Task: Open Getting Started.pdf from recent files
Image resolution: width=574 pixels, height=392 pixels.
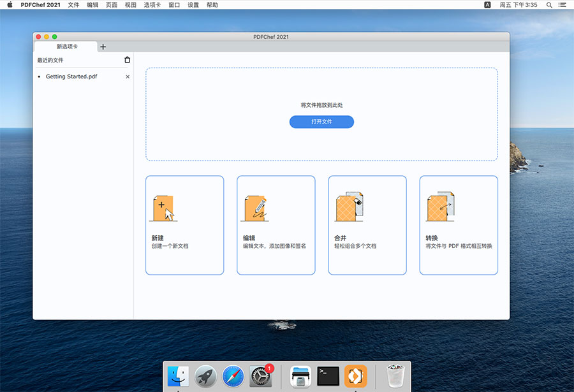Action: (71, 76)
